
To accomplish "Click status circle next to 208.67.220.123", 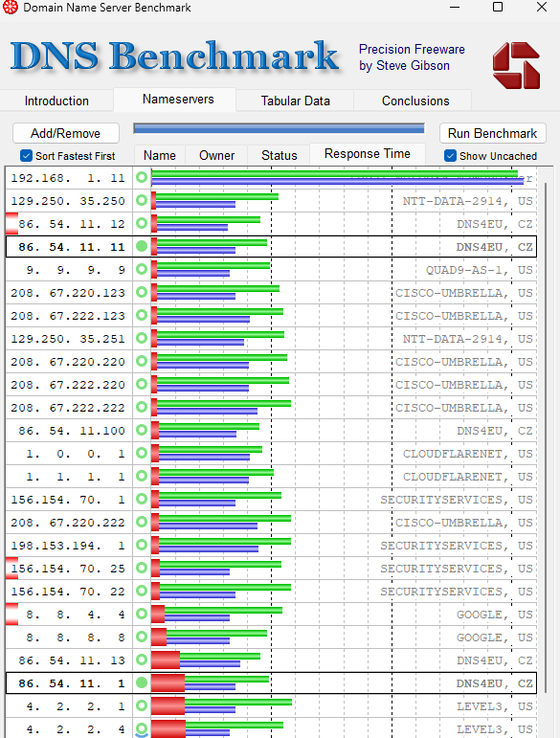I will (142, 292).
